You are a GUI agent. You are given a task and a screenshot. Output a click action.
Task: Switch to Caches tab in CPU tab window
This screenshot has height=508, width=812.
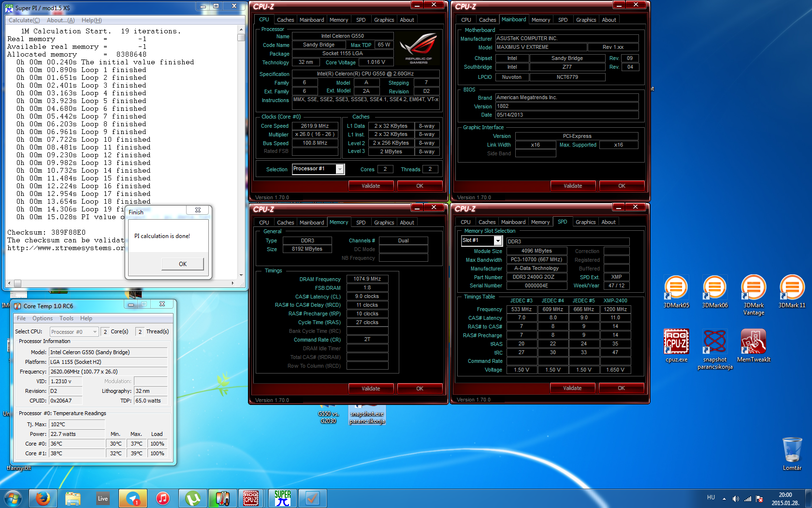[x=285, y=20]
